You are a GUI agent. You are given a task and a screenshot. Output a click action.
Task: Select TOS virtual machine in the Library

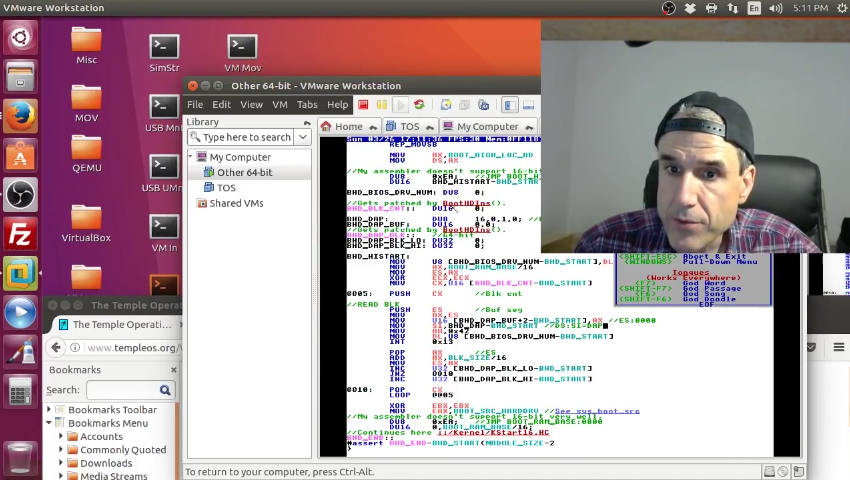(226, 188)
